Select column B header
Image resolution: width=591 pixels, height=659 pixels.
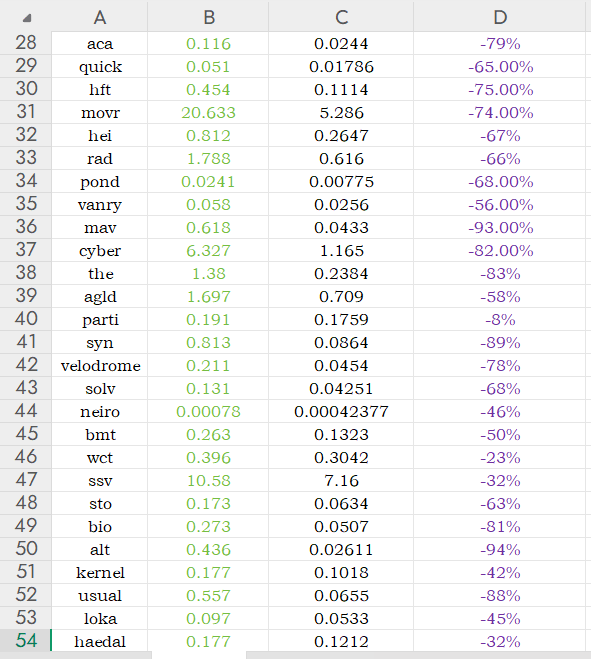(x=208, y=17)
